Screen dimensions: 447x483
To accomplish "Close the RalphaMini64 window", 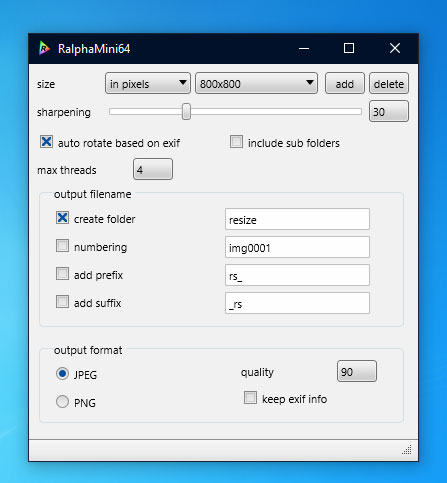I will click(x=395, y=49).
